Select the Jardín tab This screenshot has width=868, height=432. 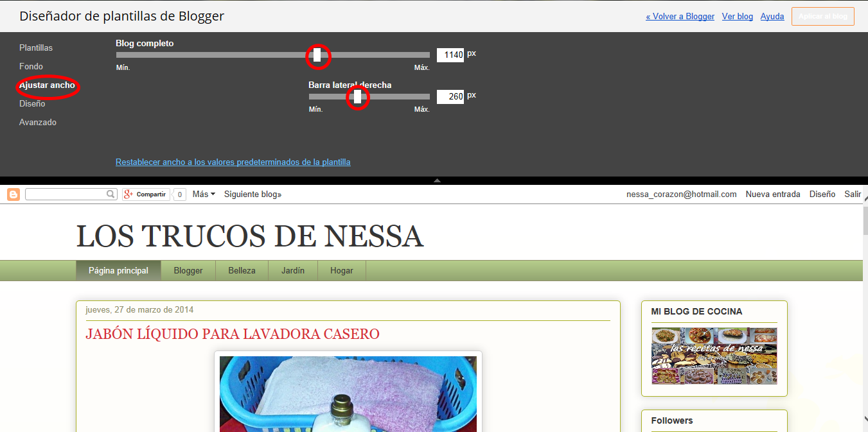tap(293, 270)
